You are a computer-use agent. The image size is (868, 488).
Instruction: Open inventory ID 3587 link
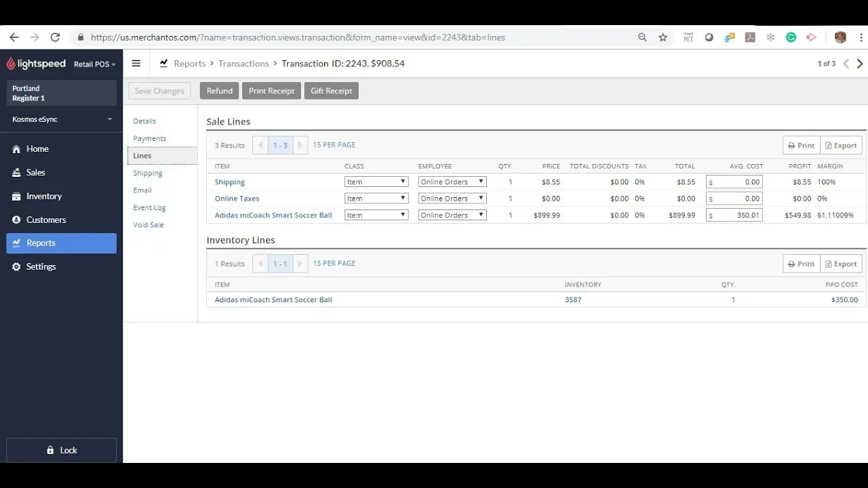coord(573,300)
